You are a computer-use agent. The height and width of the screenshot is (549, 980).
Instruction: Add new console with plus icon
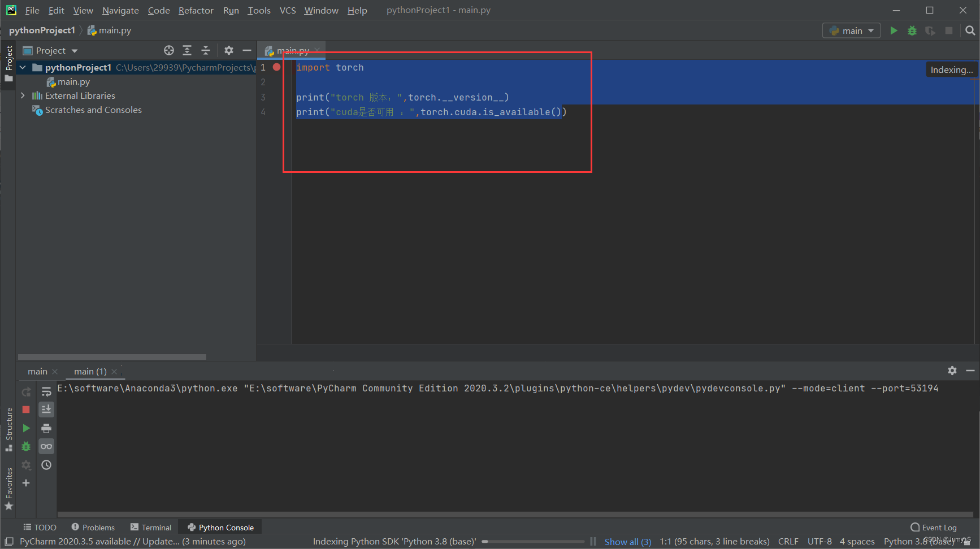pyautogui.click(x=26, y=483)
